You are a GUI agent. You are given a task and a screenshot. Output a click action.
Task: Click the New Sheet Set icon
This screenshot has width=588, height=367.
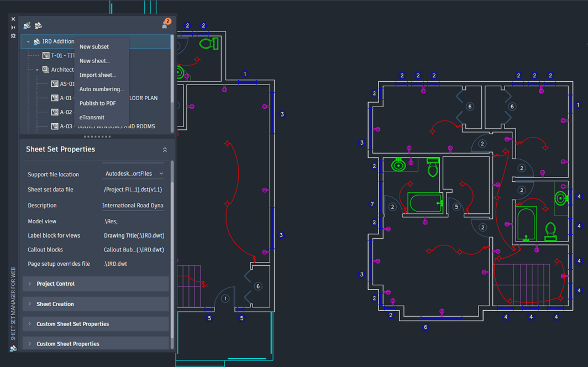point(26,25)
